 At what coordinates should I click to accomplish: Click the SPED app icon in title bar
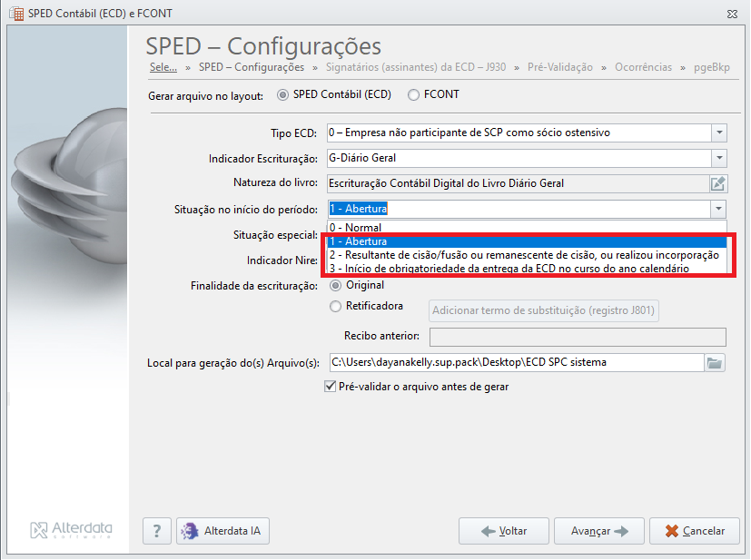click(x=16, y=14)
